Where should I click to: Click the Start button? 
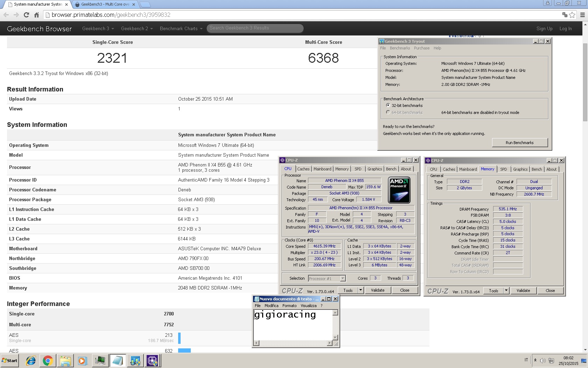[x=9, y=361]
